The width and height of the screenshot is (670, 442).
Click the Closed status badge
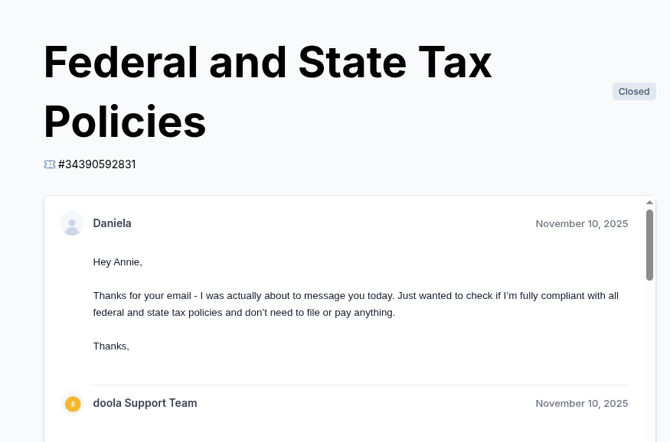coord(634,92)
